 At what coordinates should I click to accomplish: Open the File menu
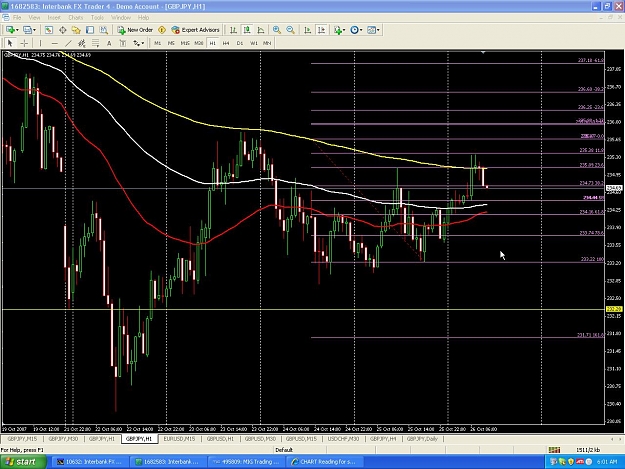17,18
